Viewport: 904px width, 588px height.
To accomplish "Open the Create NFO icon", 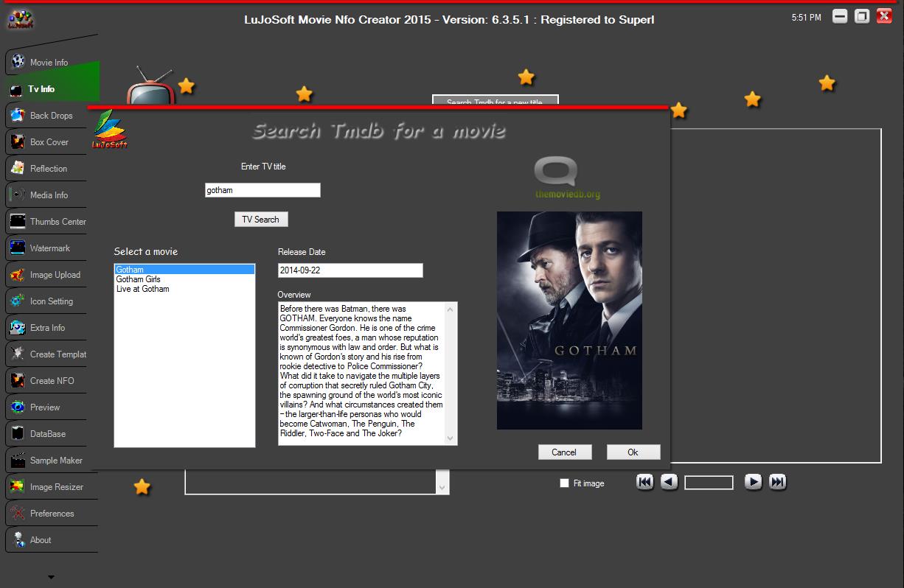I will (x=18, y=380).
